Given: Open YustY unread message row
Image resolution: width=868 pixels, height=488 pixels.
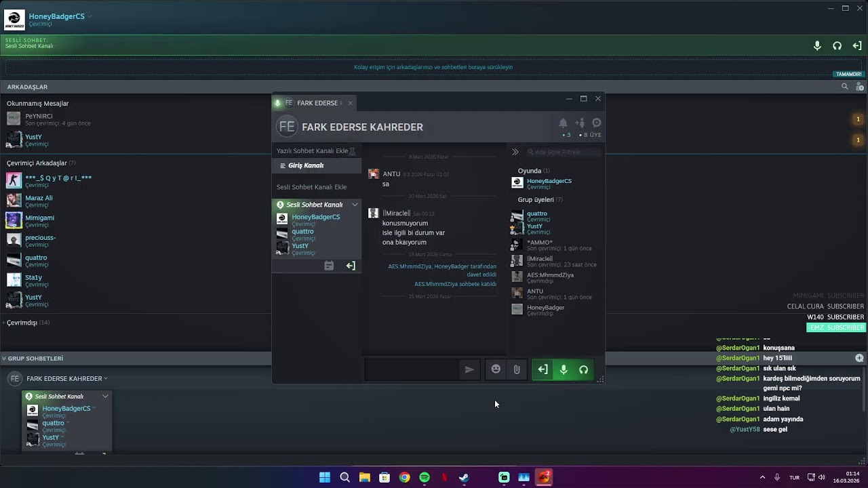Looking at the screenshot, I should pyautogui.click(x=27, y=140).
